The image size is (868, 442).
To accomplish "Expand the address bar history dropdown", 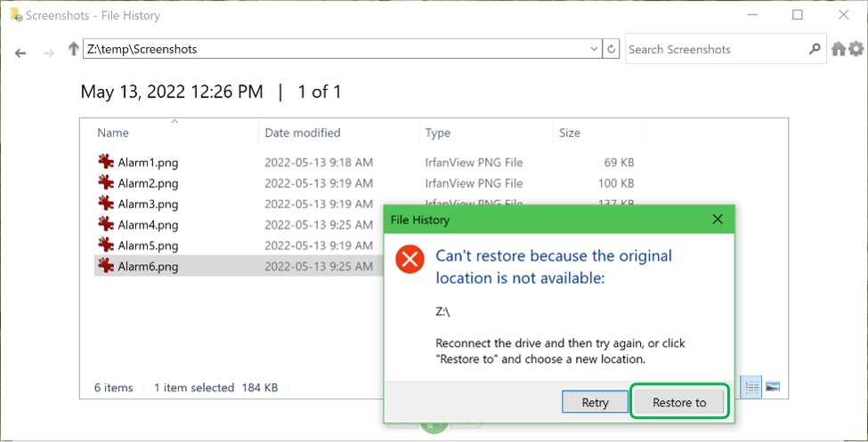I will coord(594,49).
